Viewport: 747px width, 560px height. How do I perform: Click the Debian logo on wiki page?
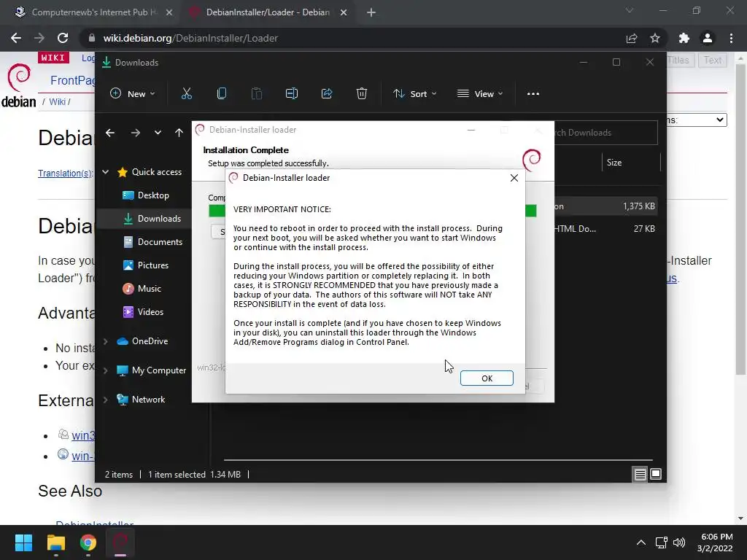pos(19,86)
